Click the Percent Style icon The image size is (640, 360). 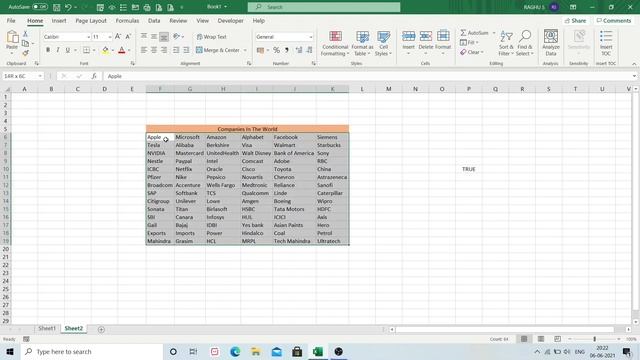276,50
